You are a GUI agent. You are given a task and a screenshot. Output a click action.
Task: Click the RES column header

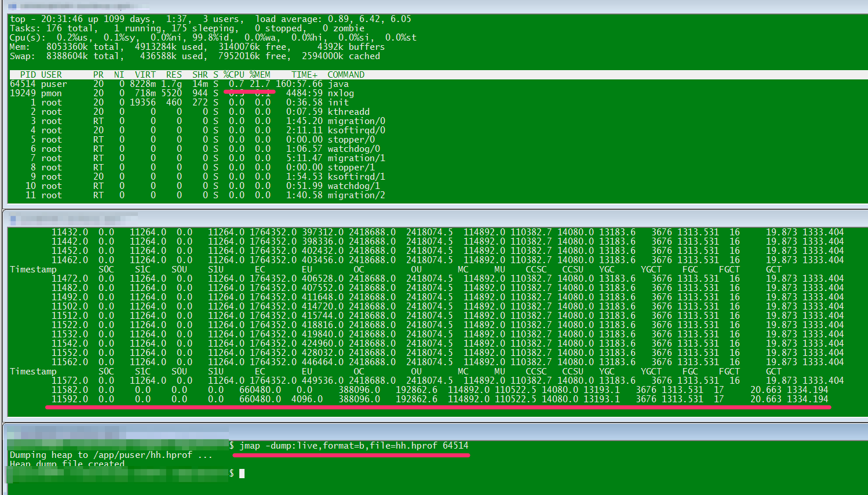pyautogui.click(x=174, y=75)
